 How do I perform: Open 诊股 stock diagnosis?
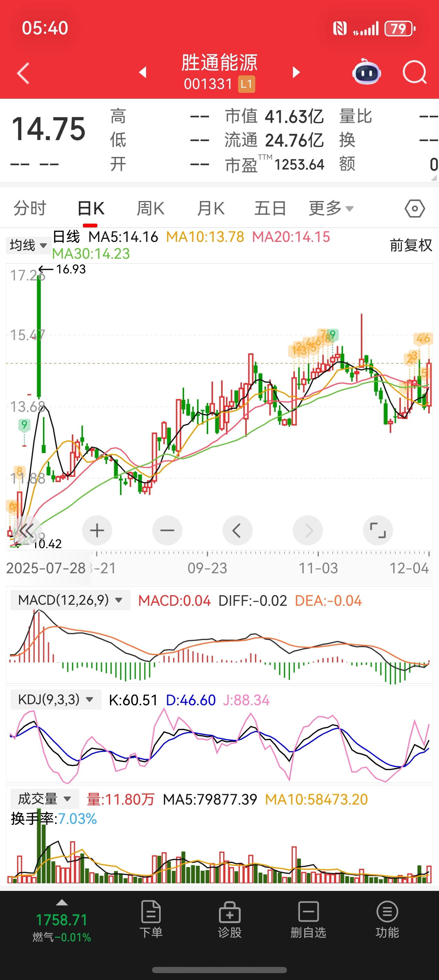pos(230,920)
